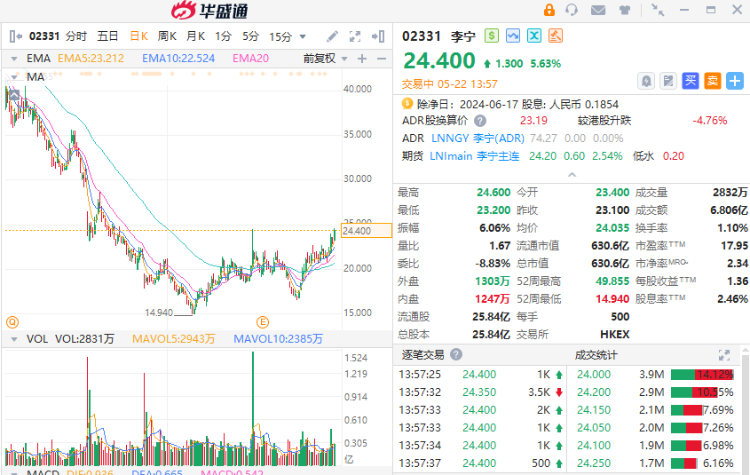Click the 24.400 price tag on axis
Viewport: 750px width, 475px height.
366,231
